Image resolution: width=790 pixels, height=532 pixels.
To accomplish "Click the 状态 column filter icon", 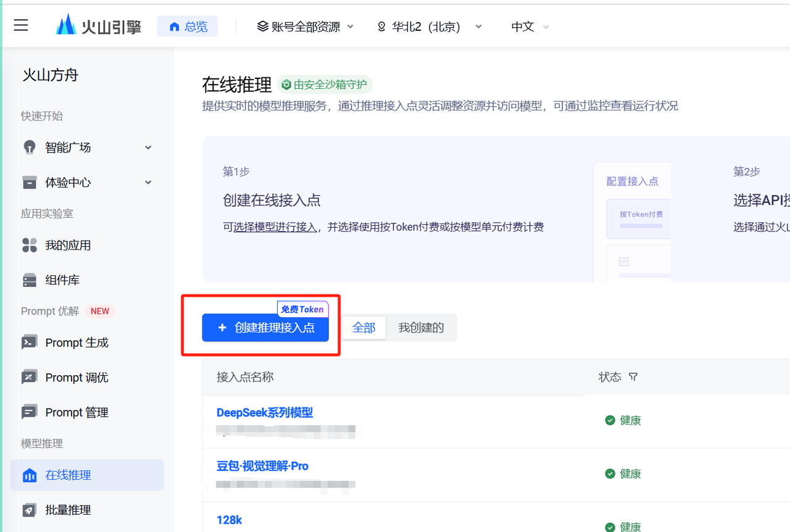I will point(633,377).
